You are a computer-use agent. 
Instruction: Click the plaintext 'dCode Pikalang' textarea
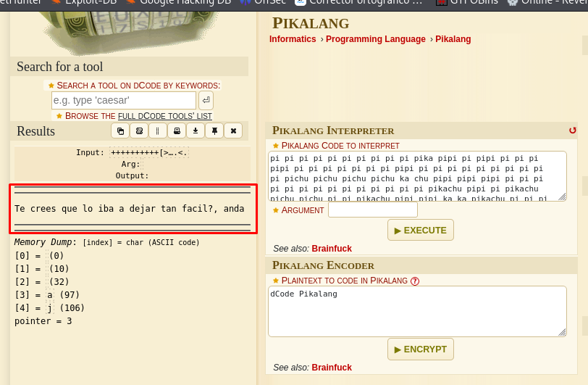click(417, 311)
